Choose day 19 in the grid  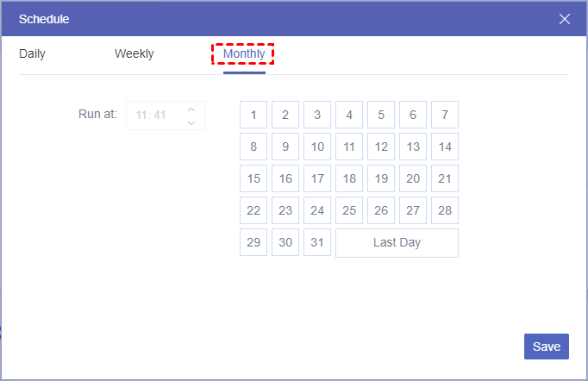pos(381,178)
